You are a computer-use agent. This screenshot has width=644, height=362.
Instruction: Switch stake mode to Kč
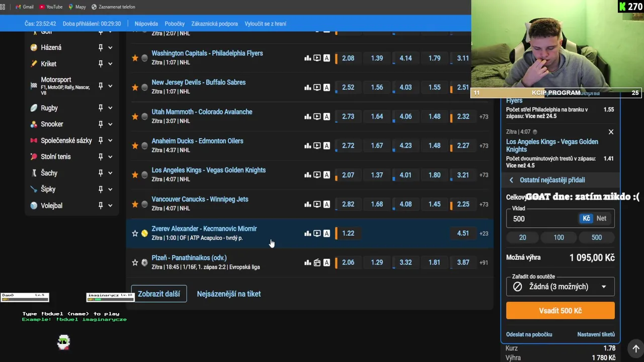tap(586, 218)
